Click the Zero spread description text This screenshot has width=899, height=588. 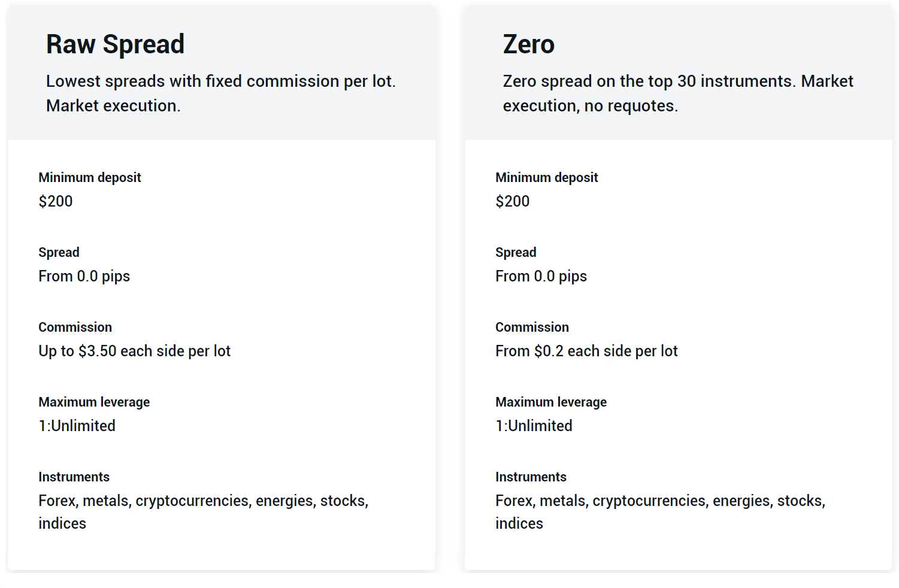[x=677, y=93]
